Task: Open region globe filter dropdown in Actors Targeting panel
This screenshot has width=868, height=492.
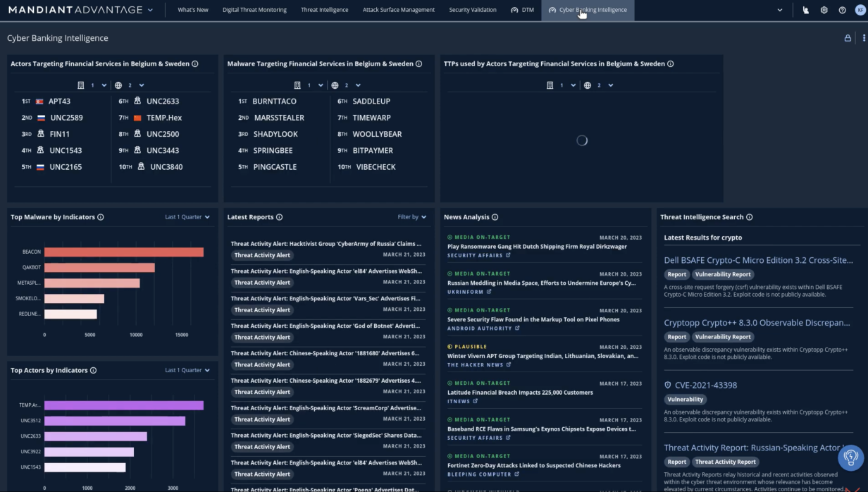Action: pyautogui.click(x=130, y=85)
